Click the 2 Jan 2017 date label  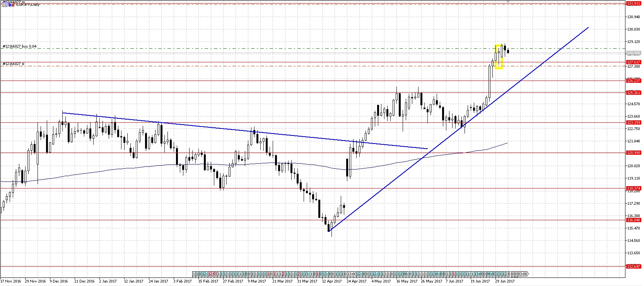(x=108, y=281)
